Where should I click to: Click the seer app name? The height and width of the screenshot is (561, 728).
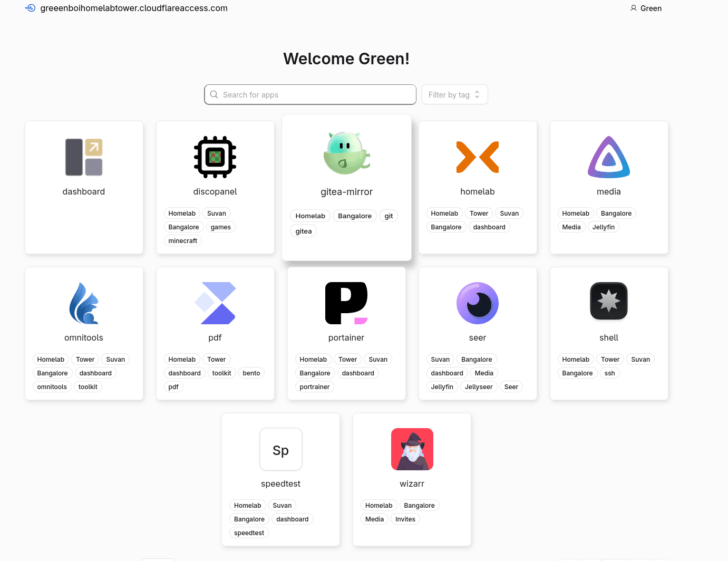click(478, 338)
